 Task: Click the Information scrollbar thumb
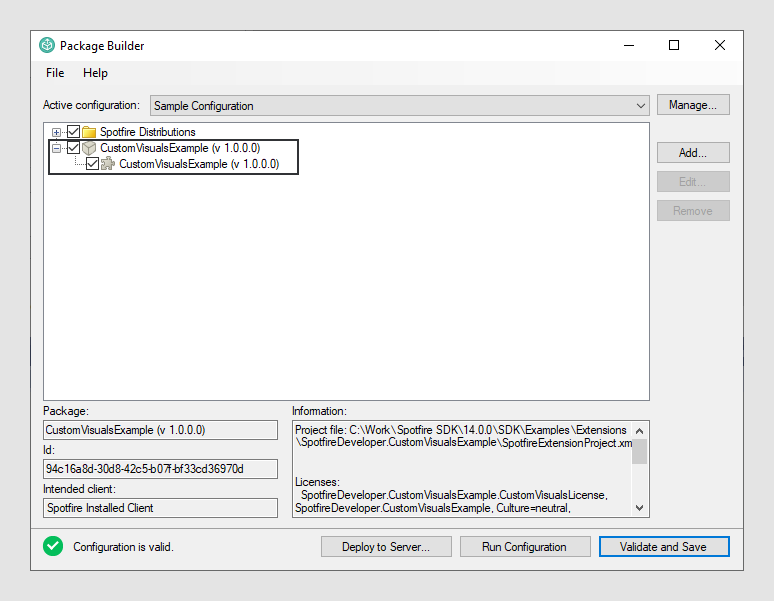(x=640, y=451)
